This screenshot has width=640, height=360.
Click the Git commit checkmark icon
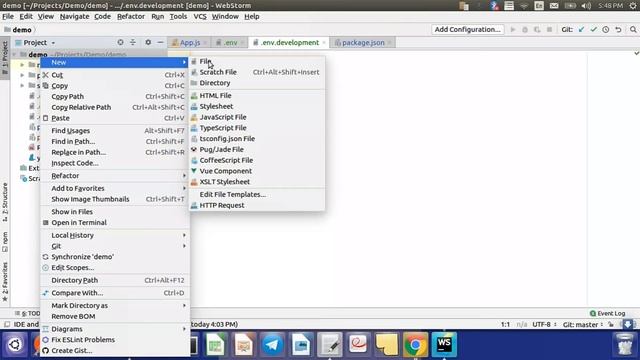click(593, 29)
